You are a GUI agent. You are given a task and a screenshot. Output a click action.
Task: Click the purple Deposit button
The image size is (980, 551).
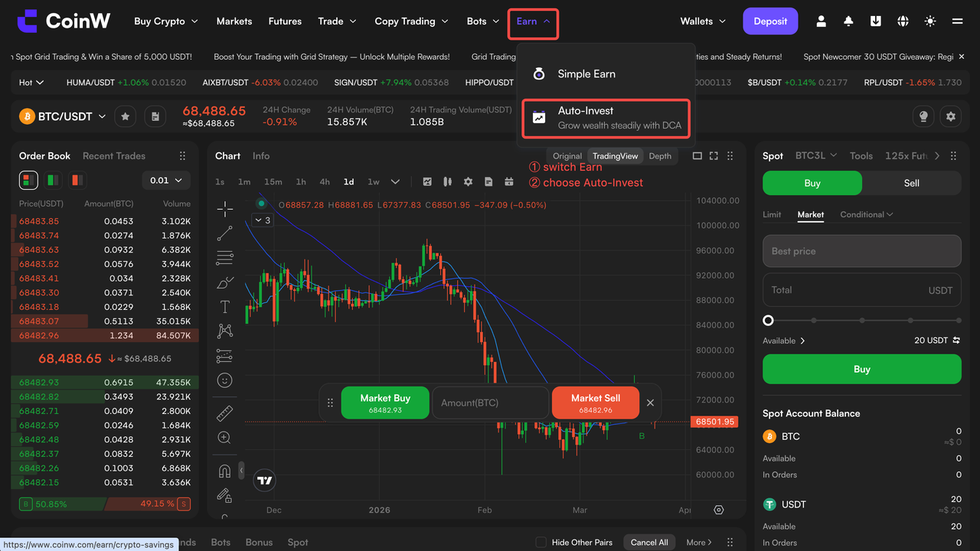770,21
